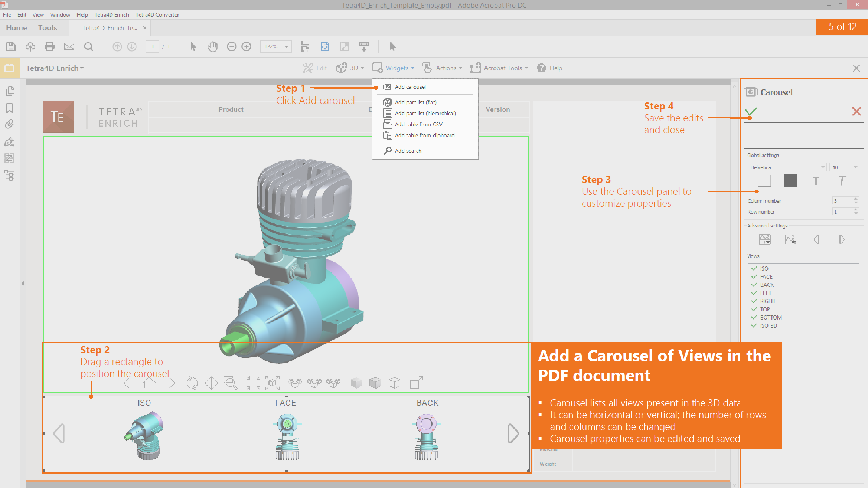Screen dimensions: 868x488
Task: Click the Fit to full page icon
Action: pyautogui.click(x=325, y=46)
